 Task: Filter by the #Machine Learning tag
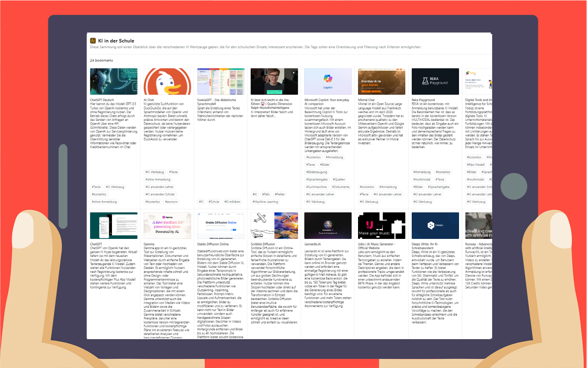(265, 202)
